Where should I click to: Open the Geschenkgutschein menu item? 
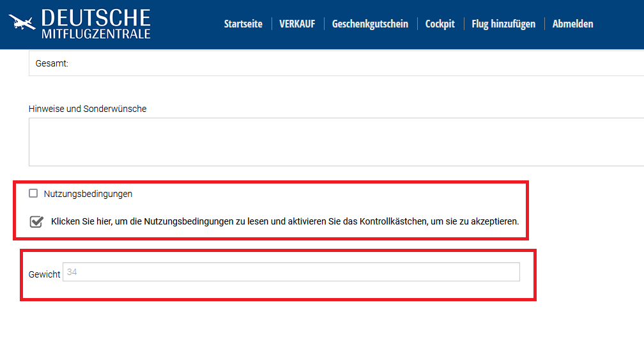(x=370, y=24)
